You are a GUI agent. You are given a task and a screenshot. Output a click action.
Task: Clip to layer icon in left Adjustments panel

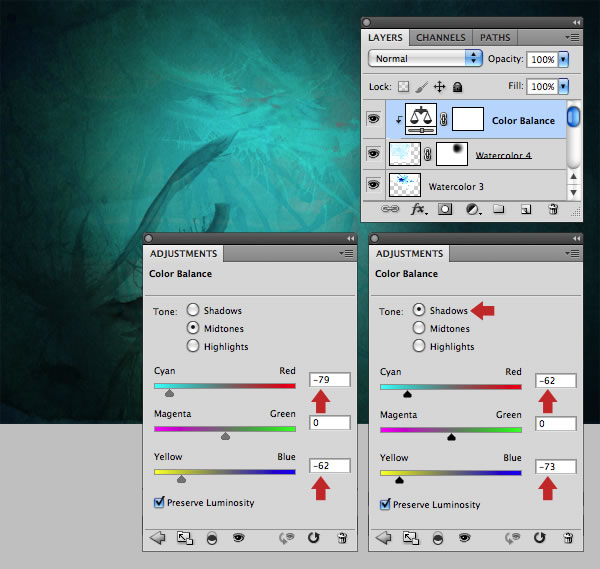click(212, 538)
